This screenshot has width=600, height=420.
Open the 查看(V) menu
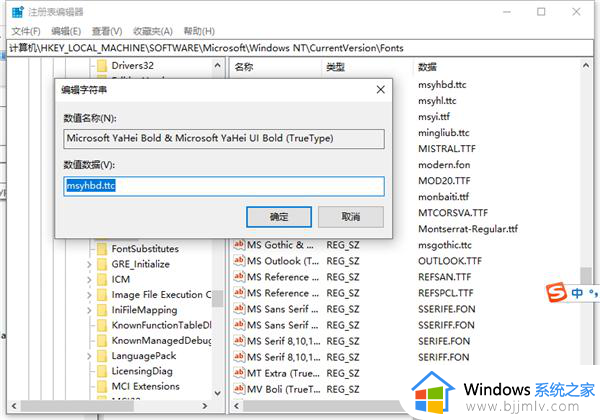[107, 31]
